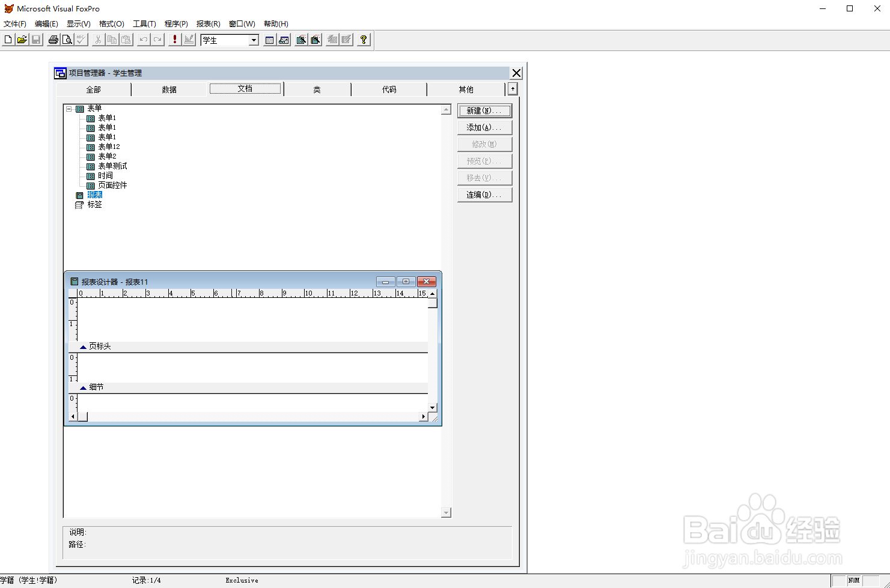The height and width of the screenshot is (588, 890).
Task: Open the 文件(F) menu
Action: tap(15, 24)
